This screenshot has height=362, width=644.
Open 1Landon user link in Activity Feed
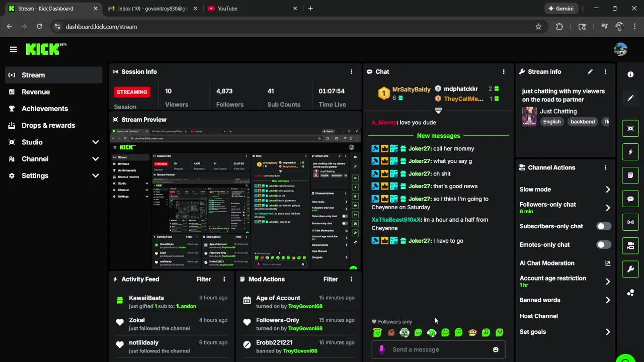tap(186, 306)
